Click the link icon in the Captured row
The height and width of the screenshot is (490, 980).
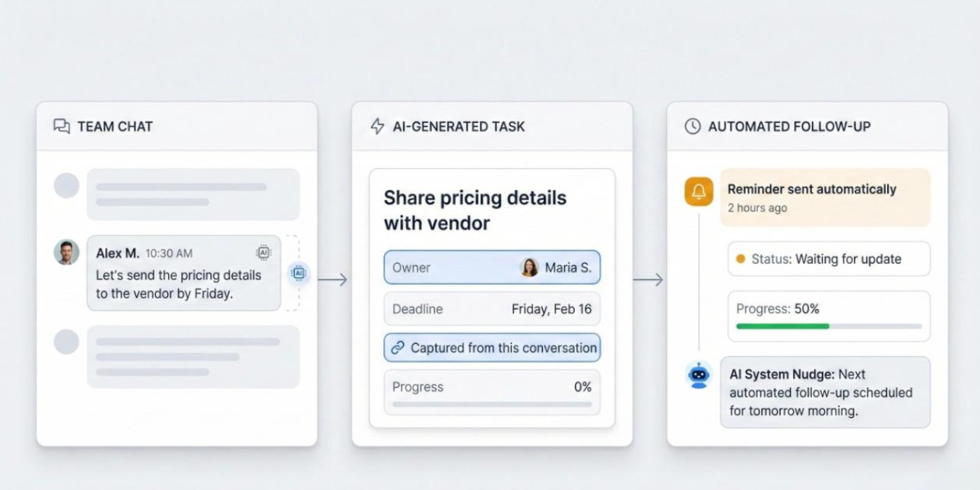tap(398, 348)
